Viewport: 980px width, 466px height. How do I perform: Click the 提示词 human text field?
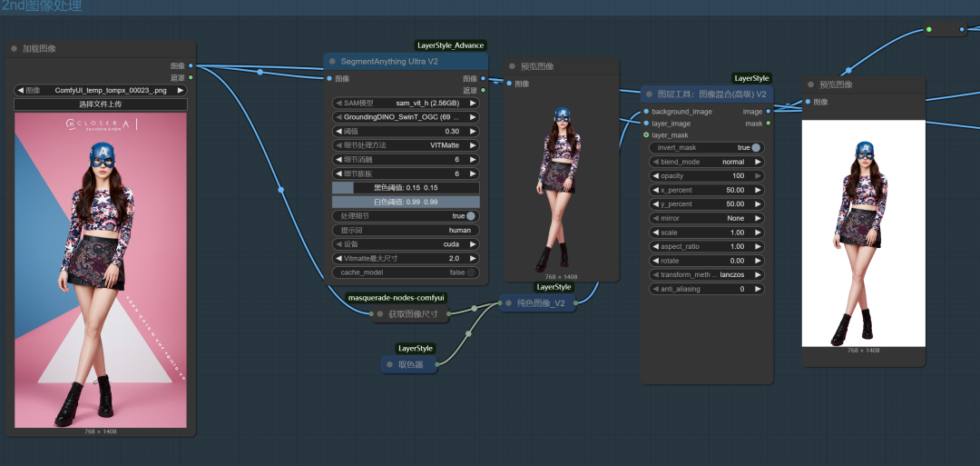[406, 230]
